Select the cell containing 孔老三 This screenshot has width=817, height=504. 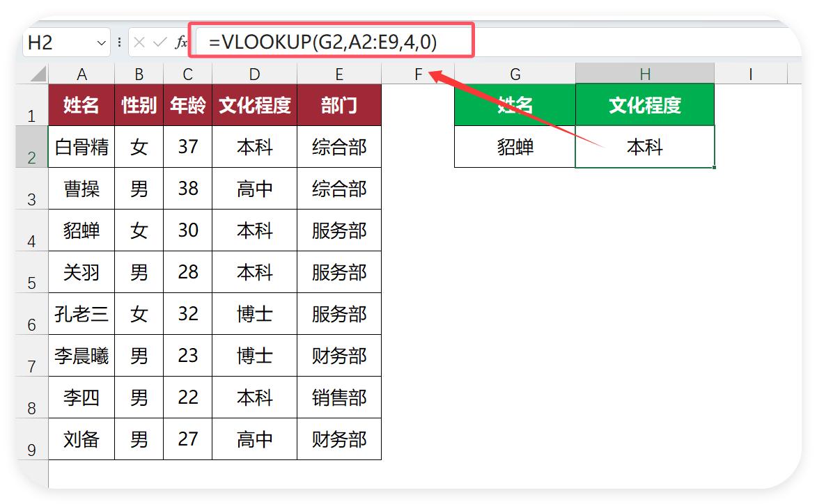pyautogui.click(x=81, y=313)
